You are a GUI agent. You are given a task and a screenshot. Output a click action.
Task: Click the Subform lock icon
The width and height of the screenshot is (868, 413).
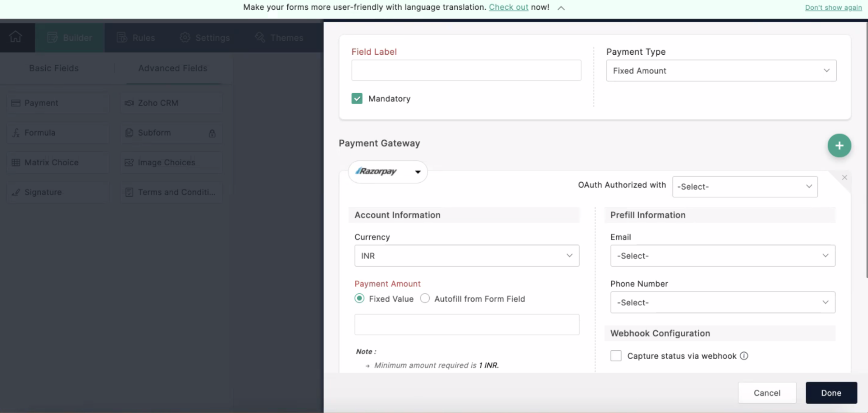[212, 133]
